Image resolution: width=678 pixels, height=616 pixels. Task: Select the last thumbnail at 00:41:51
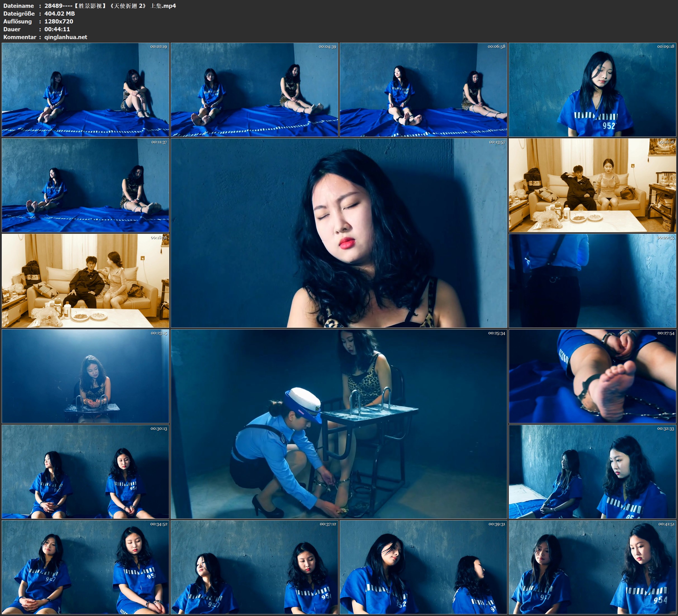tap(592, 567)
